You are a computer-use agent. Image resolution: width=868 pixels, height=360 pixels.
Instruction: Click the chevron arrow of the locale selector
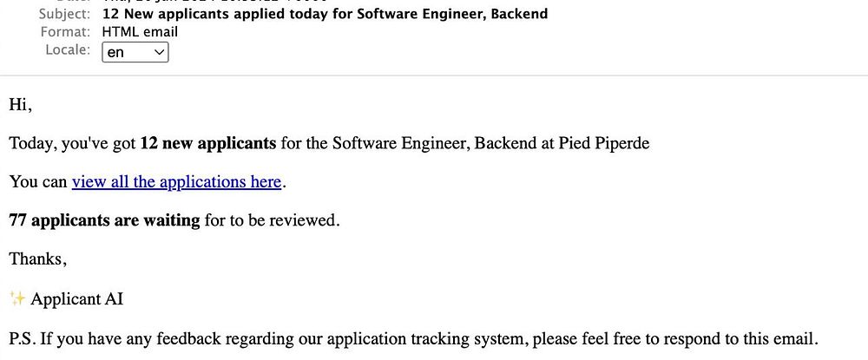point(159,52)
